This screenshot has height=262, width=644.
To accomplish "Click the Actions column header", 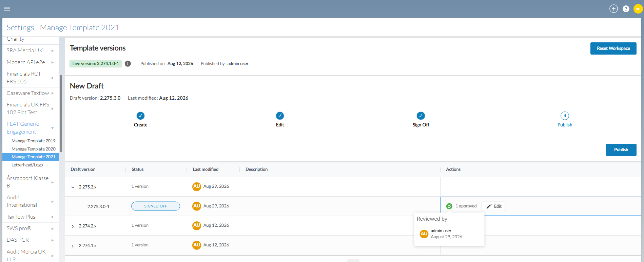I will coord(453,169).
